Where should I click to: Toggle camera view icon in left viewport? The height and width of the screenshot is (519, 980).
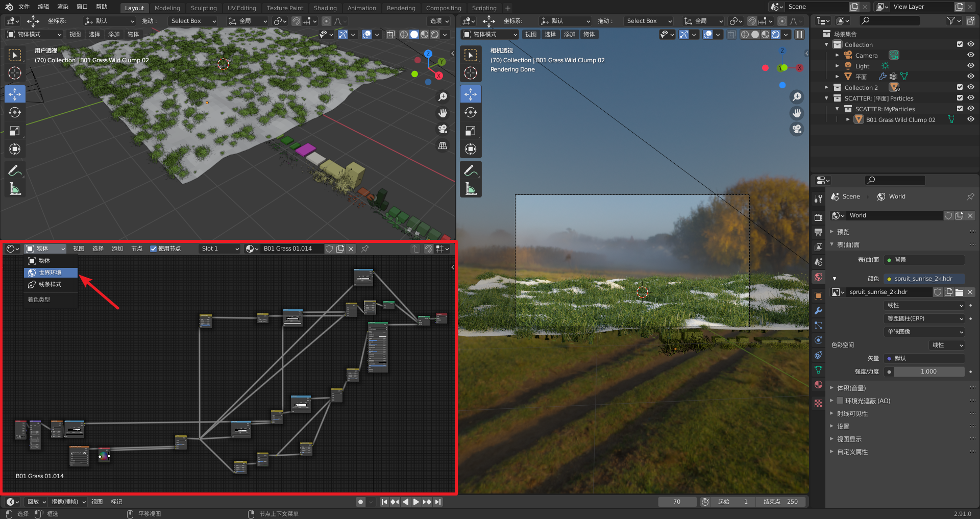click(x=443, y=129)
